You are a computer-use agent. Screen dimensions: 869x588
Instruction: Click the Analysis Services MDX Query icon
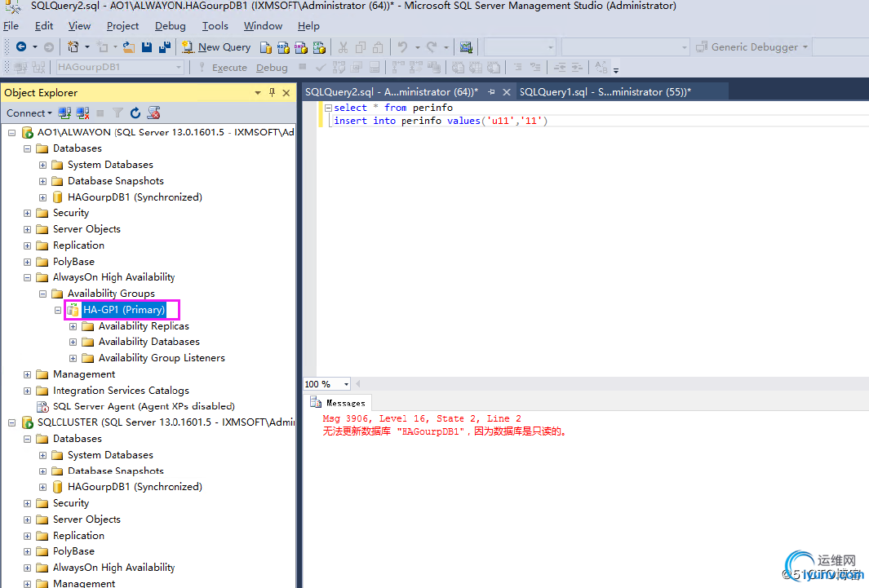click(283, 47)
